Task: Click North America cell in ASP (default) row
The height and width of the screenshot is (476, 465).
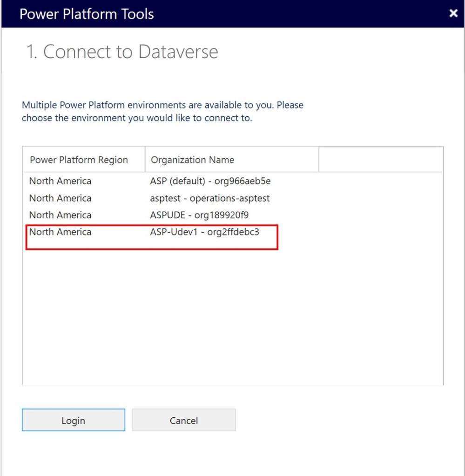Action: (60, 181)
